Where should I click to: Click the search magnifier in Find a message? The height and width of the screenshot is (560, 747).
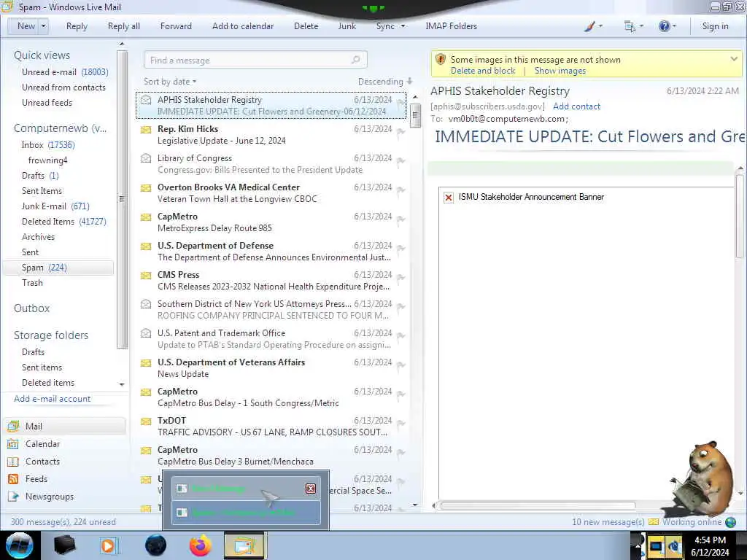tap(356, 60)
